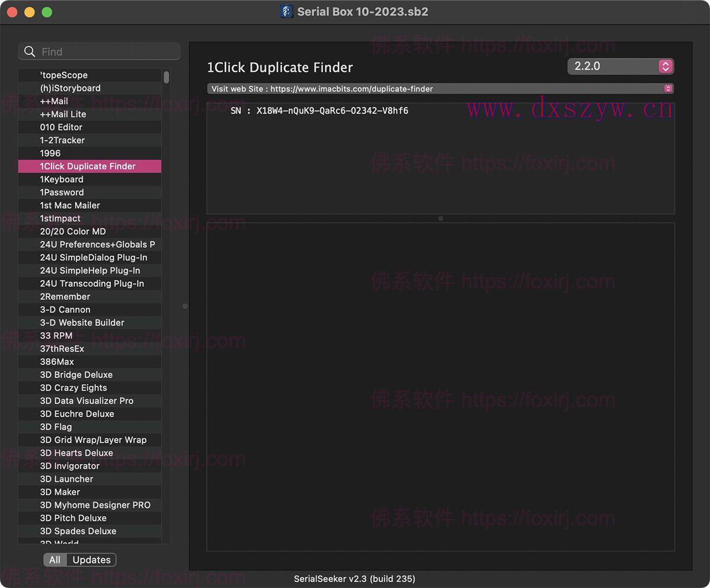Click the Serial Box document icon in title bar
This screenshot has width=710, height=588.
pos(286,11)
